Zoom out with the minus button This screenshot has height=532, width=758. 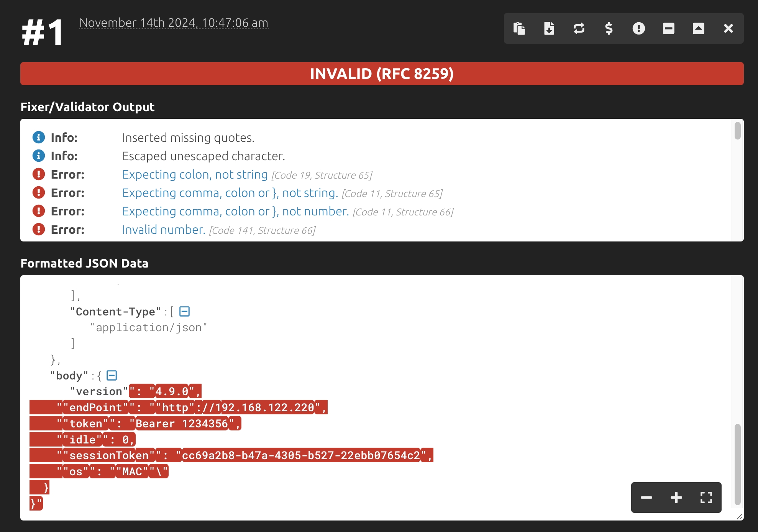pyautogui.click(x=646, y=498)
